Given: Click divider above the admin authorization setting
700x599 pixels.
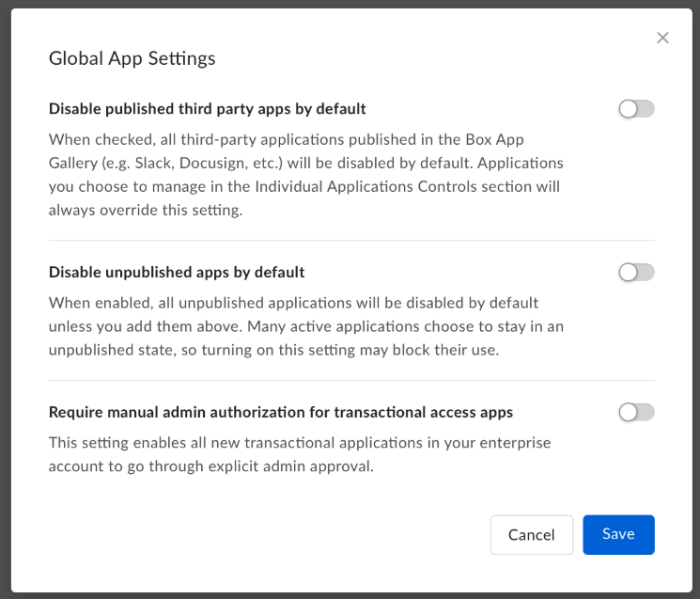Looking at the screenshot, I should (x=351, y=380).
